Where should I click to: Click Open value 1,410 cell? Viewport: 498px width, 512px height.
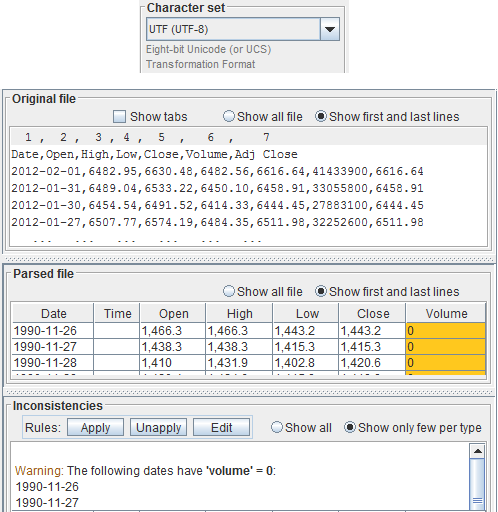pyautogui.click(x=173, y=363)
